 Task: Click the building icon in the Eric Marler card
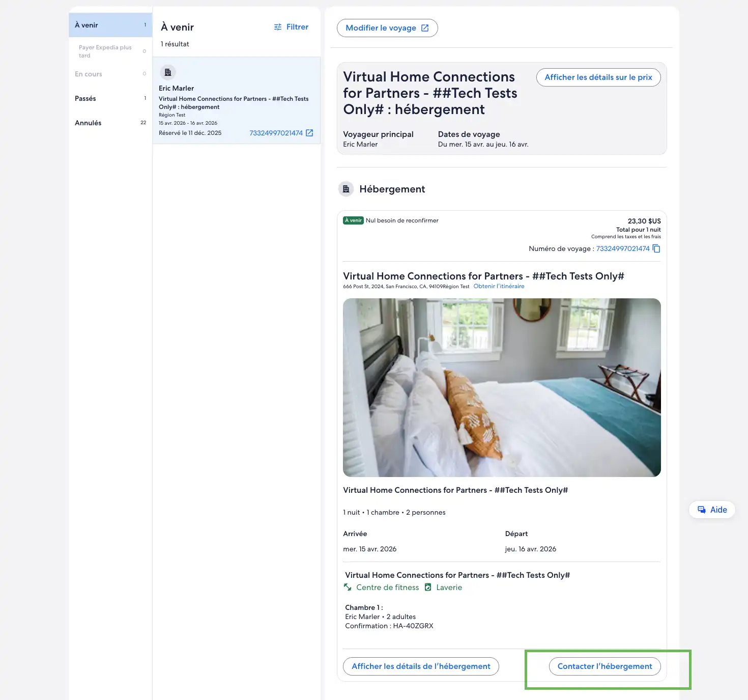[x=168, y=72]
